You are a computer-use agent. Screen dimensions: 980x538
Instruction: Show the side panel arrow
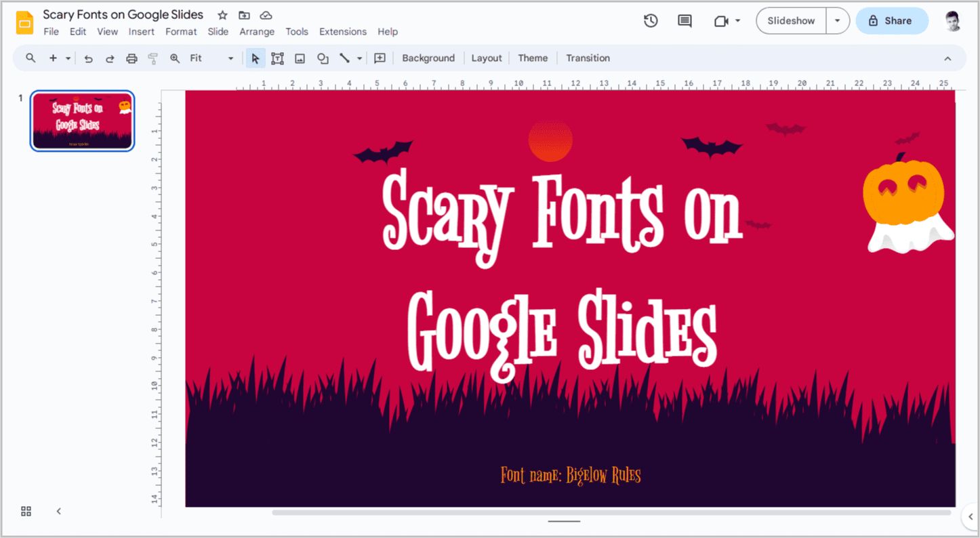coord(970,517)
